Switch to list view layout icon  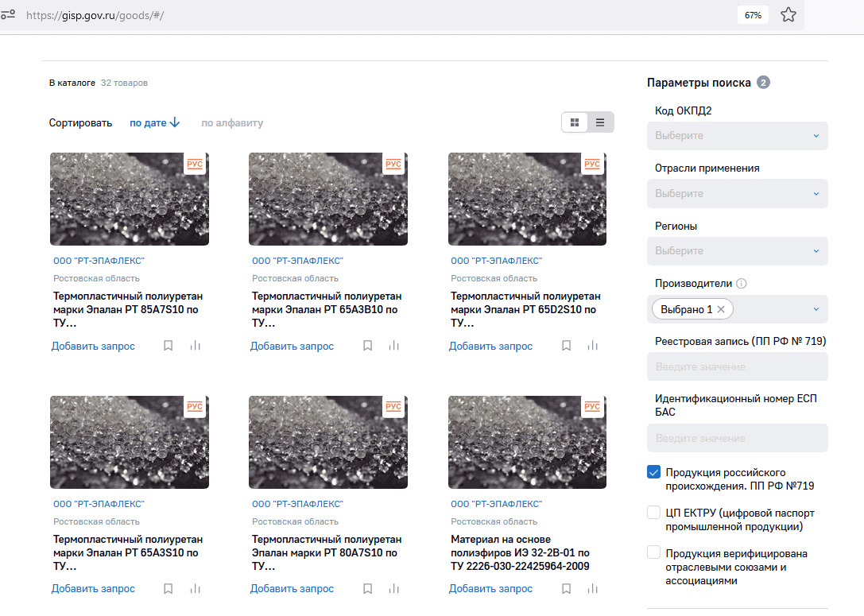[x=600, y=122]
